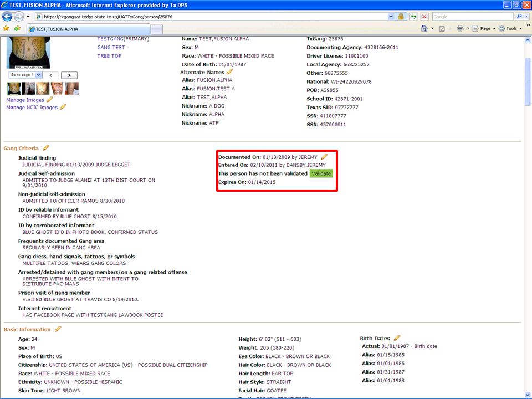Open the search options dropdown arrow
The image size is (532, 399).
[526, 17]
